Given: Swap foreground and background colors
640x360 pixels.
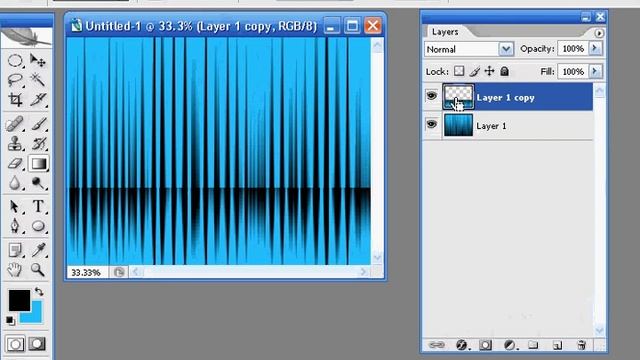Looking at the screenshot, I should [x=39, y=292].
